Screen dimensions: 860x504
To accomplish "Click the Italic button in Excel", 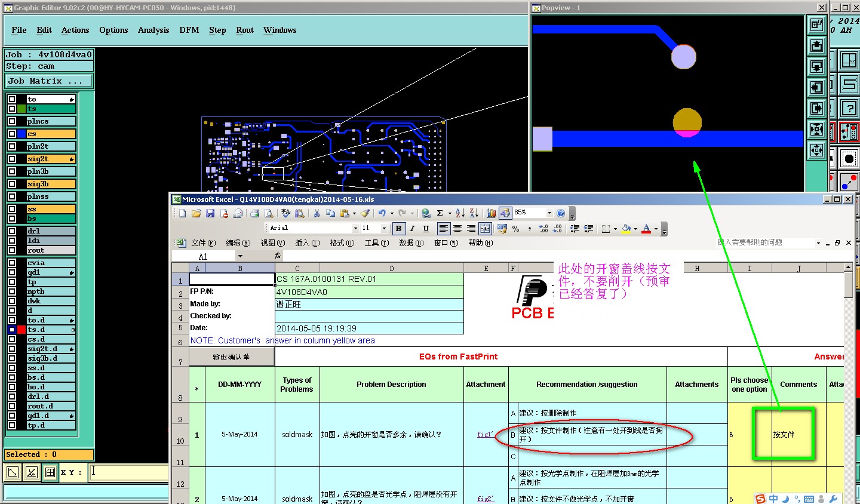I will 412,229.
